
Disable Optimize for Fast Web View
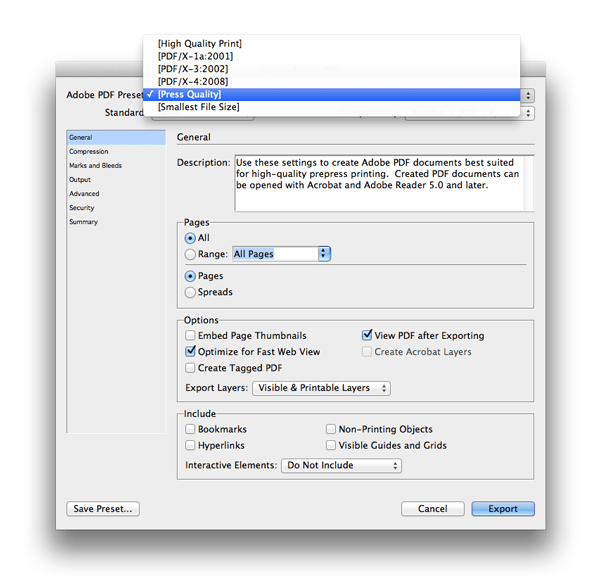pyautogui.click(x=190, y=352)
